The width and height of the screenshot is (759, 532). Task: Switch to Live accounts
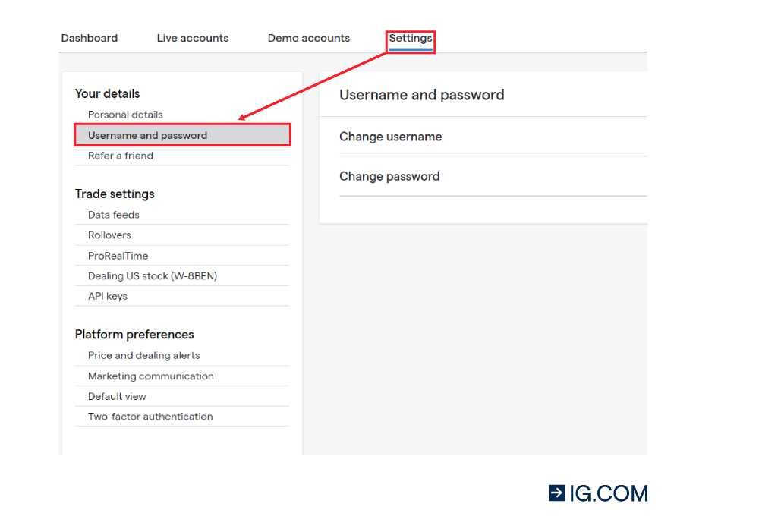(x=192, y=38)
